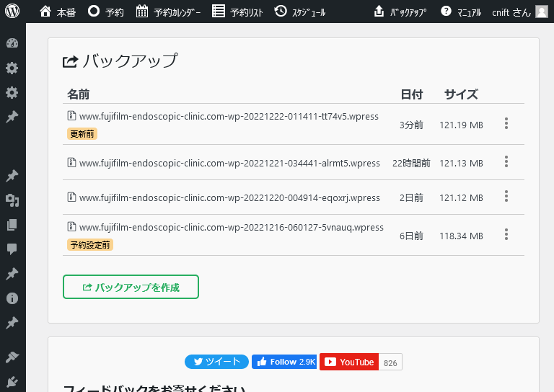The image size is (554, 392).
Task: Click the 121.13 MB size value
Action: pyautogui.click(x=461, y=163)
